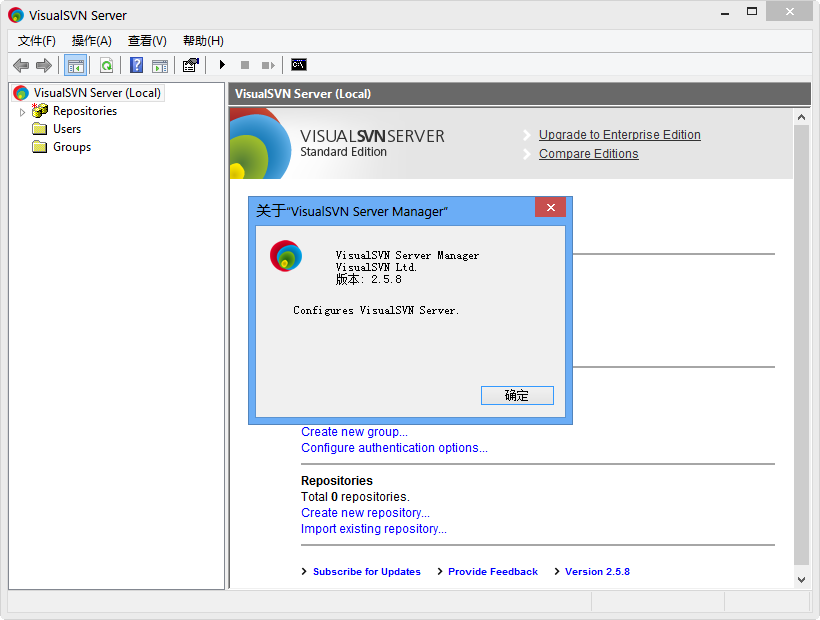Restart the server with the restart icon
This screenshot has width=820, height=620.
(x=268, y=65)
